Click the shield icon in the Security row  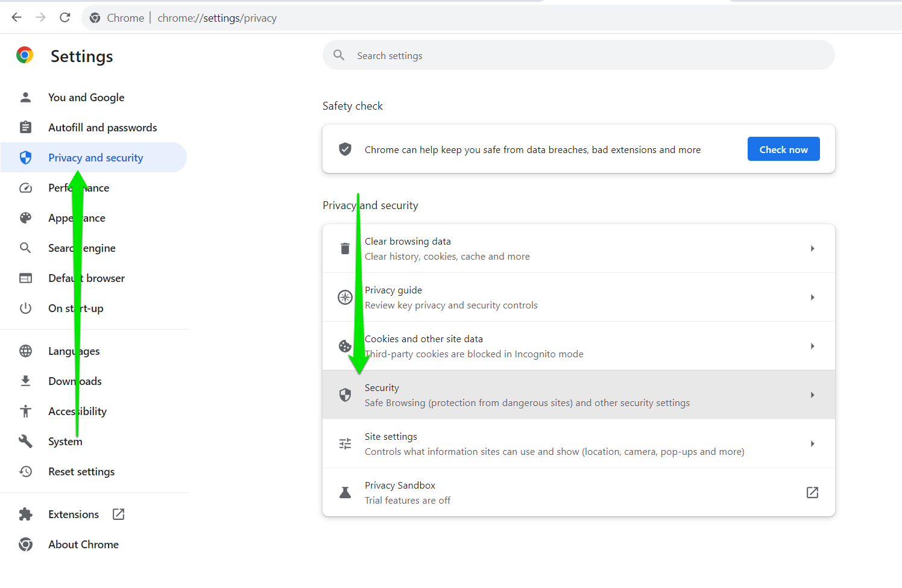click(x=345, y=395)
